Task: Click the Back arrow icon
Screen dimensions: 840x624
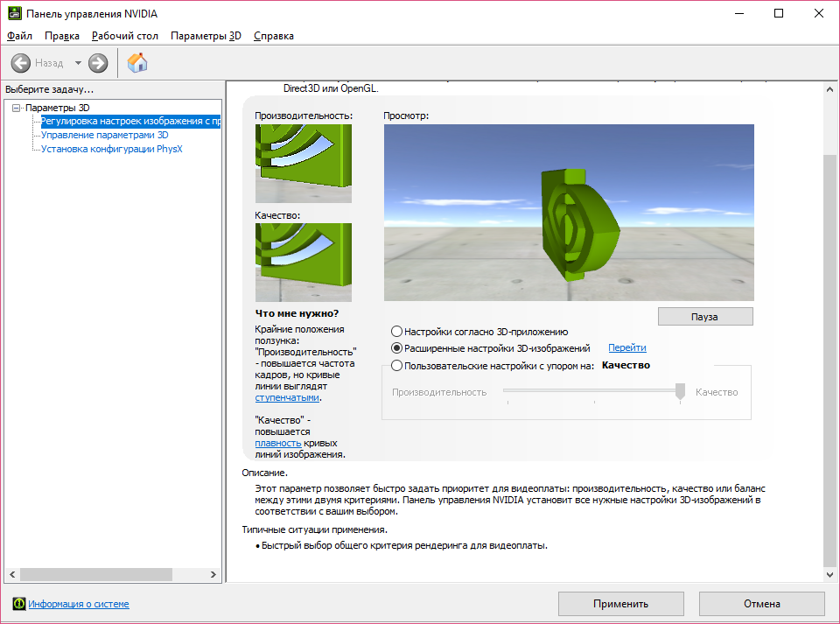Action: pyautogui.click(x=20, y=63)
